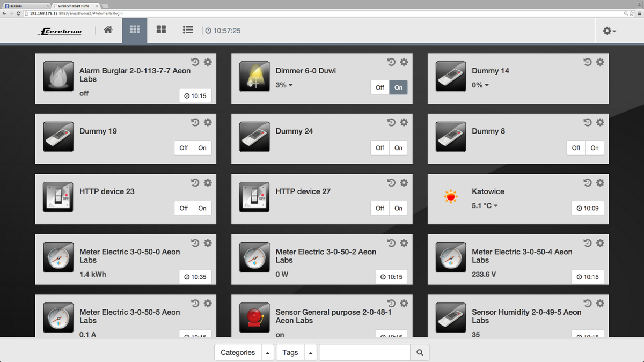
Task: Click Katowice 10:09 update time button
Action: [x=588, y=208]
